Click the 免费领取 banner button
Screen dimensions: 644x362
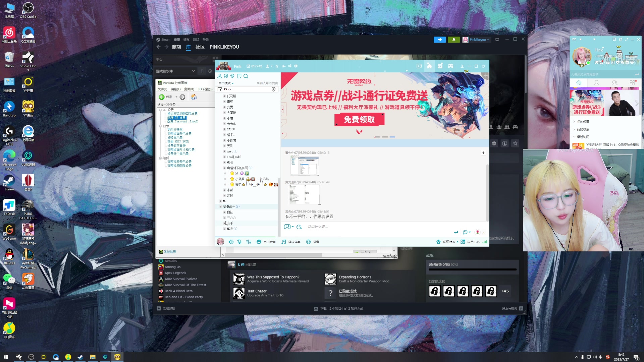pos(359,120)
